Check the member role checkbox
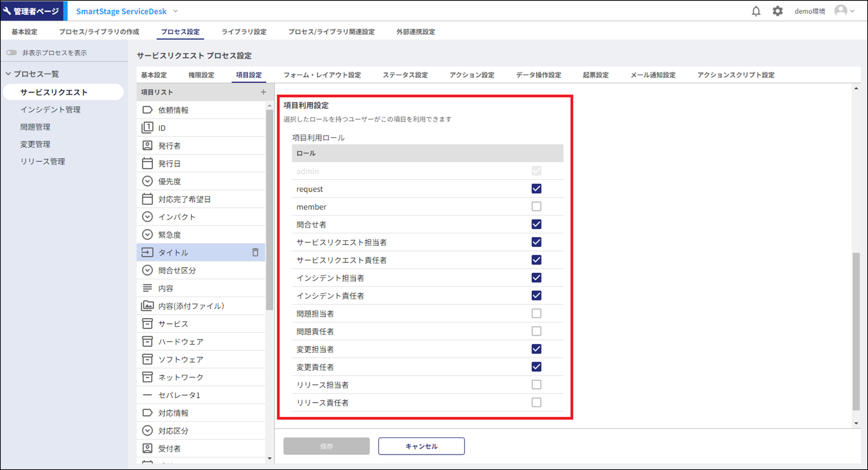 coord(536,206)
